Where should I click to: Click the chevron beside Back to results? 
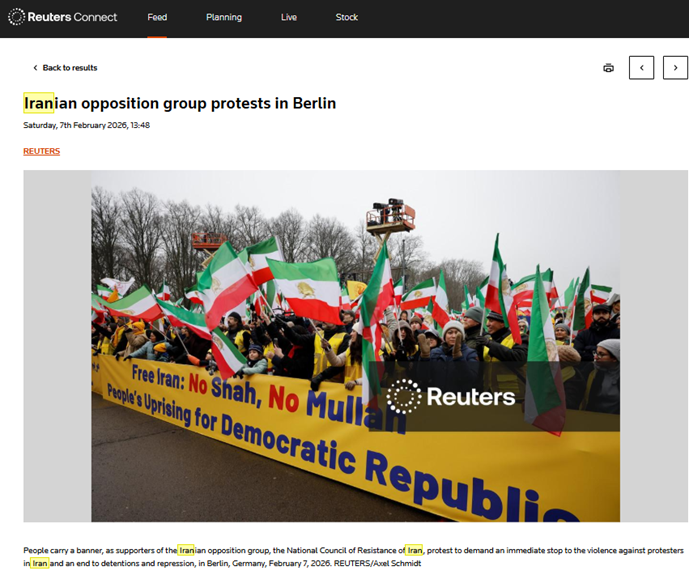tap(35, 68)
